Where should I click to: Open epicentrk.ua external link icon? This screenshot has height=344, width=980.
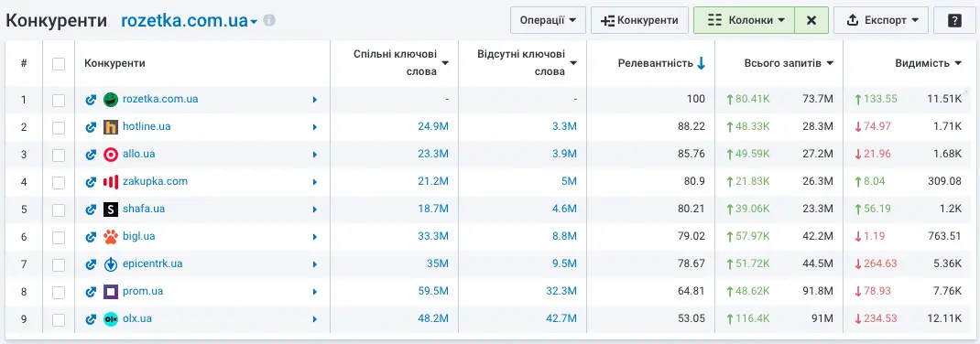pyautogui.click(x=91, y=264)
